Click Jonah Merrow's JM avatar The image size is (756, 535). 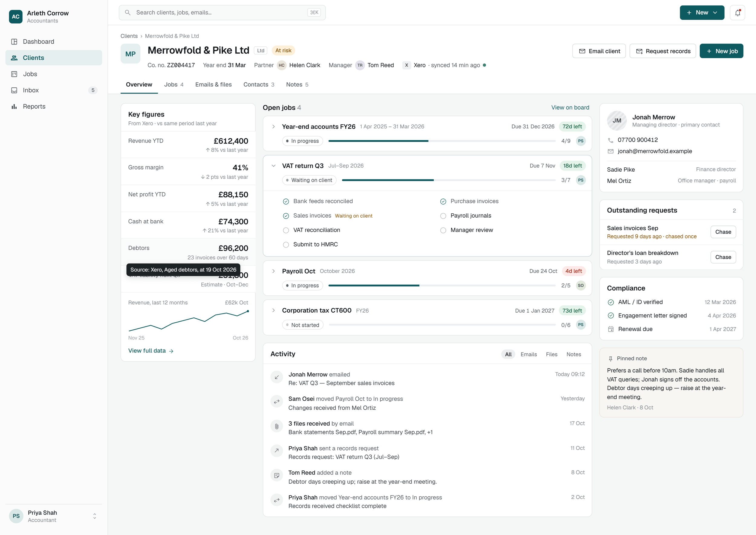(617, 120)
